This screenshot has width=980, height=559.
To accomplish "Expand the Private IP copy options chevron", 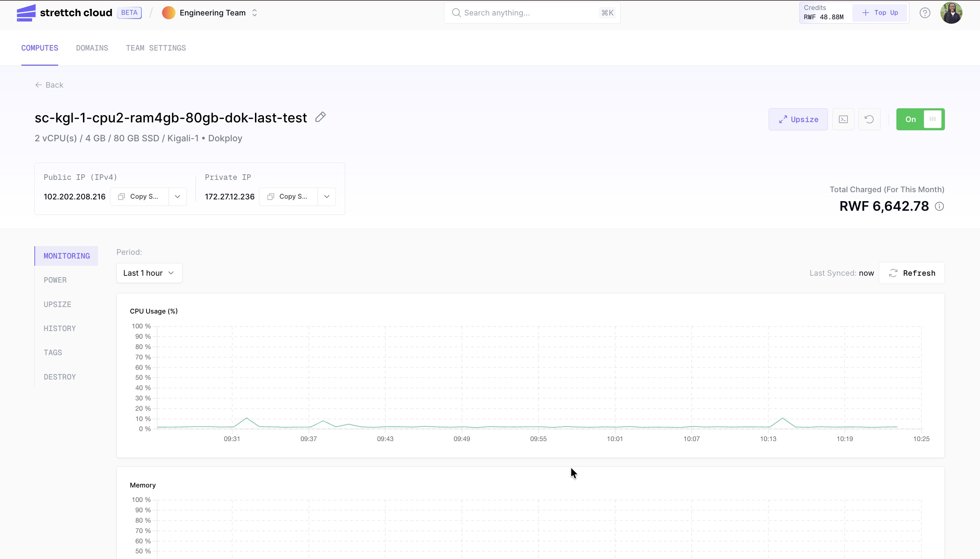I will point(327,197).
